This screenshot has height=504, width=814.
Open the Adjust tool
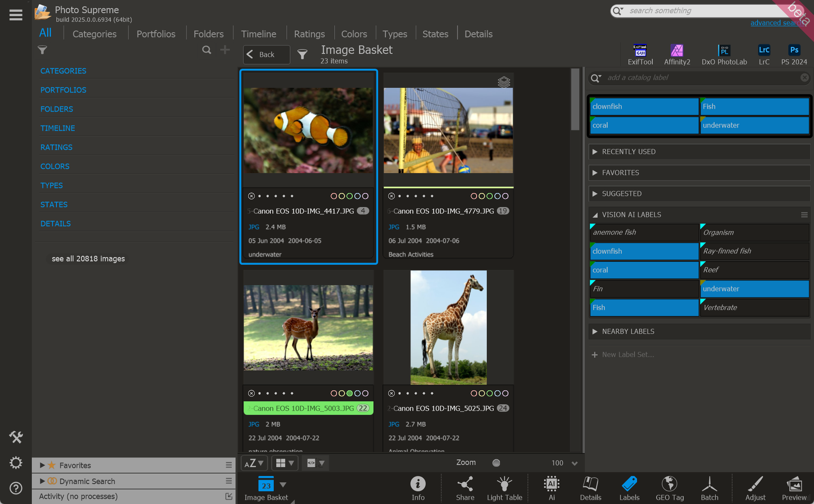[x=755, y=489]
